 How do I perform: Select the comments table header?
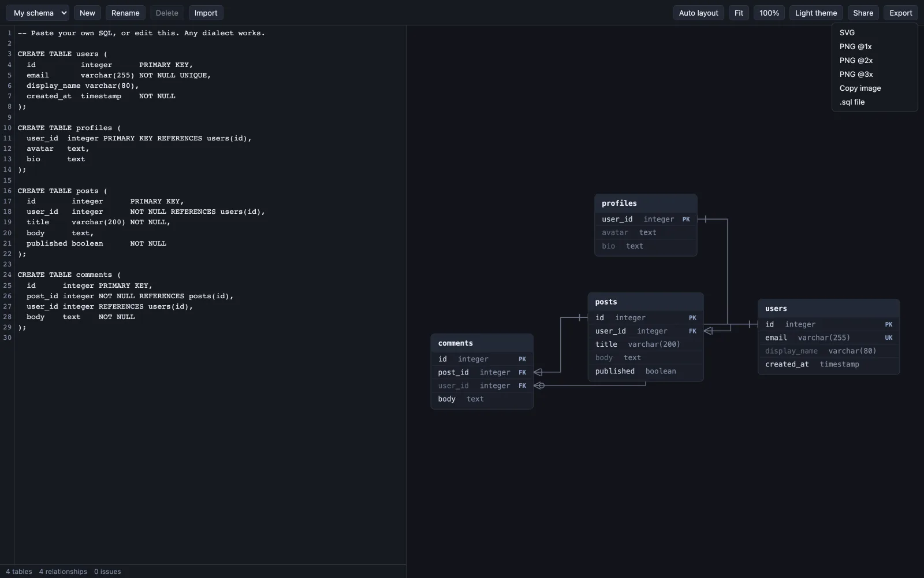(482, 343)
